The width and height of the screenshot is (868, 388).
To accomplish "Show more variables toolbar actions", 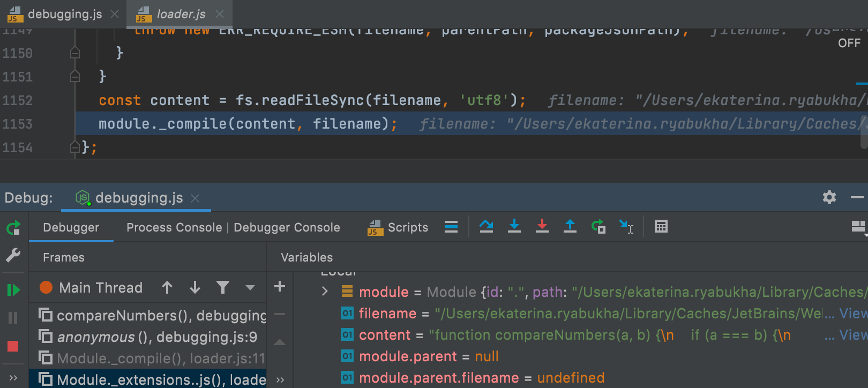I will (280, 379).
